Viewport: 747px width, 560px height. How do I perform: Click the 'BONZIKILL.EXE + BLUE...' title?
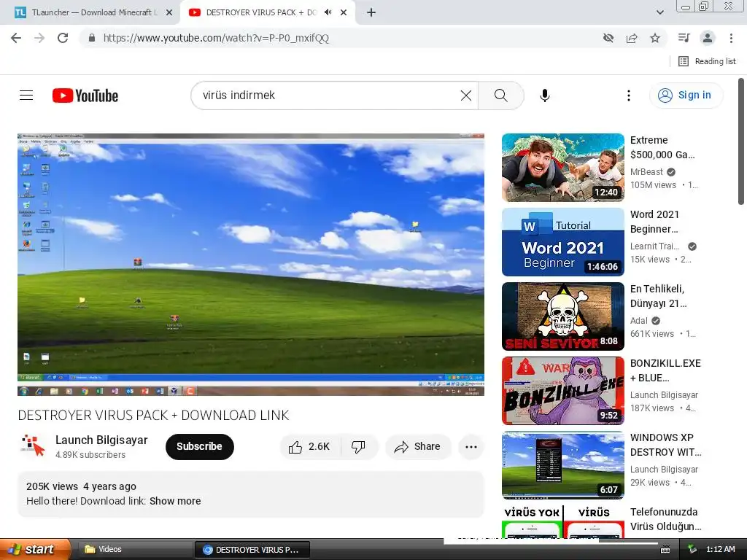(x=665, y=370)
